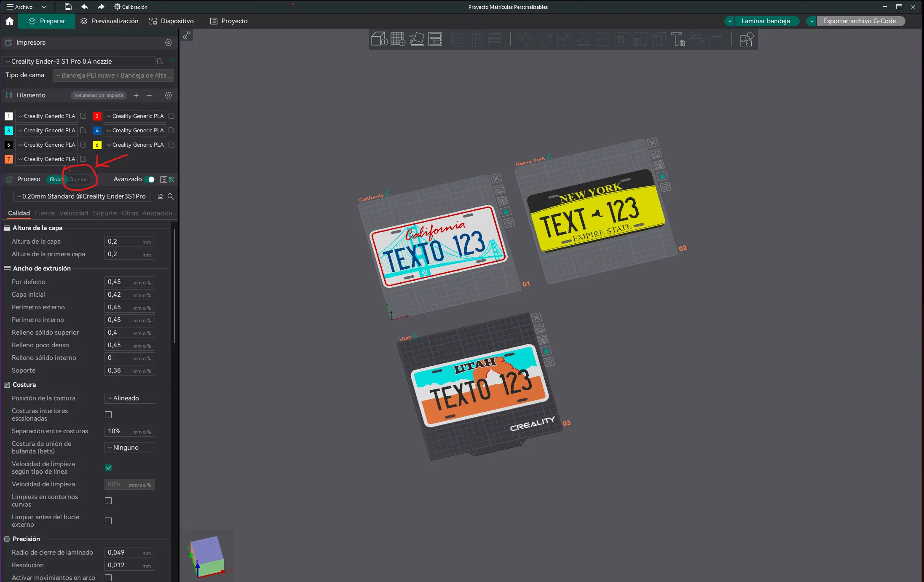Viewport: 924px width, 582px height.
Task: Click the Home icon
Action: (x=10, y=21)
